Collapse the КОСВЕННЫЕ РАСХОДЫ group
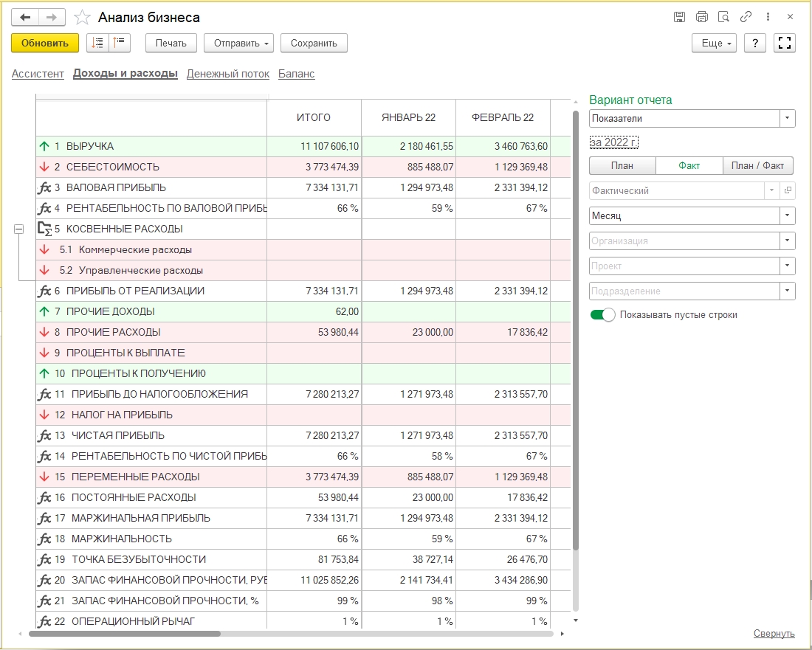The height and width of the screenshot is (650, 812). click(18, 229)
